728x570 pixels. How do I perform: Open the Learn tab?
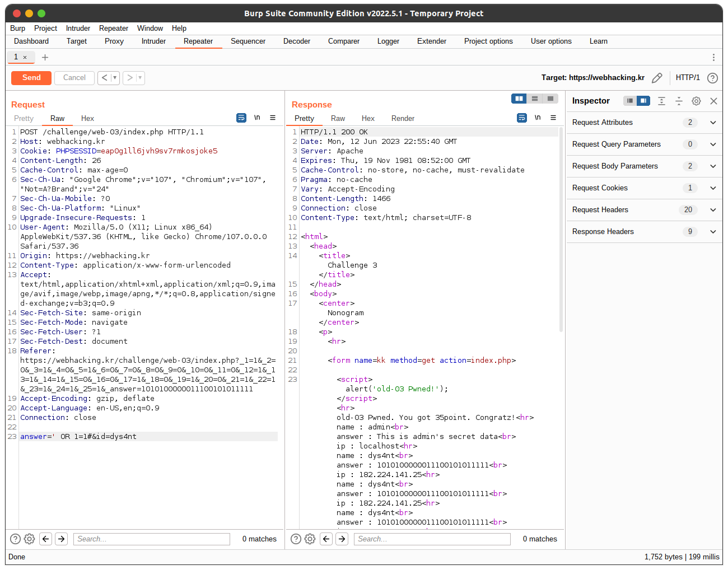coord(598,41)
